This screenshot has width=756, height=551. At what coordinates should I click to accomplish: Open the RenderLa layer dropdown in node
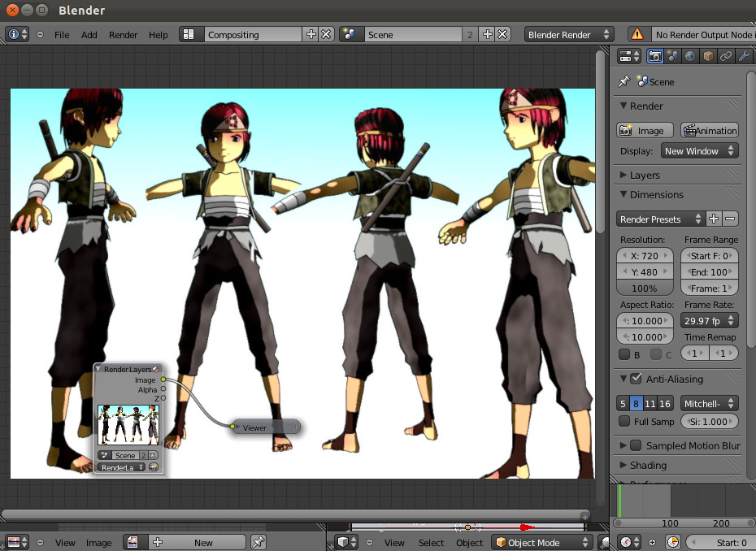pos(122,467)
